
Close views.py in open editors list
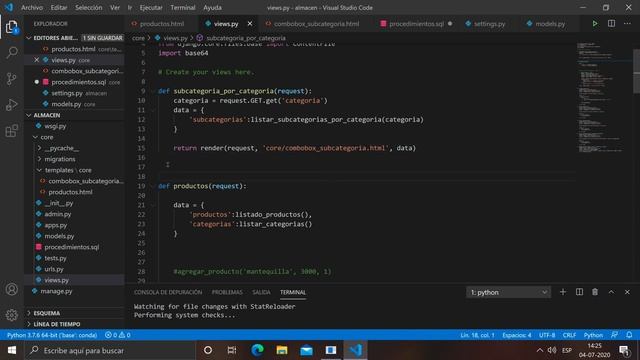pos(37,60)
